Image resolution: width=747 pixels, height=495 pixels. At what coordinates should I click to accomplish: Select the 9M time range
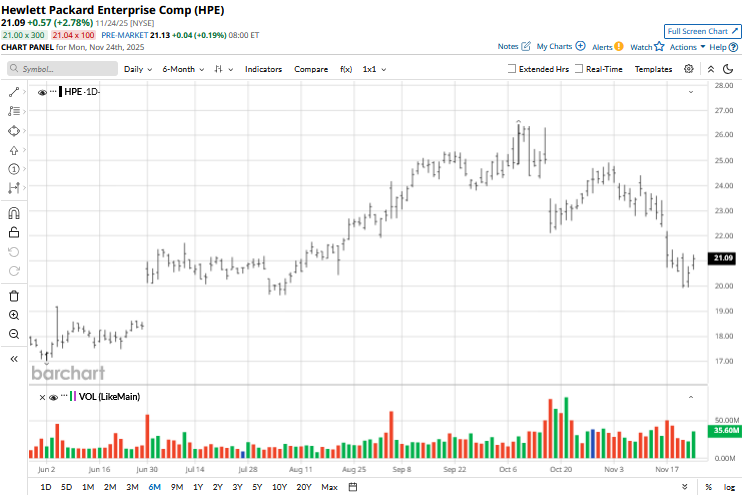pyautogui.click(x=177, y=487)
